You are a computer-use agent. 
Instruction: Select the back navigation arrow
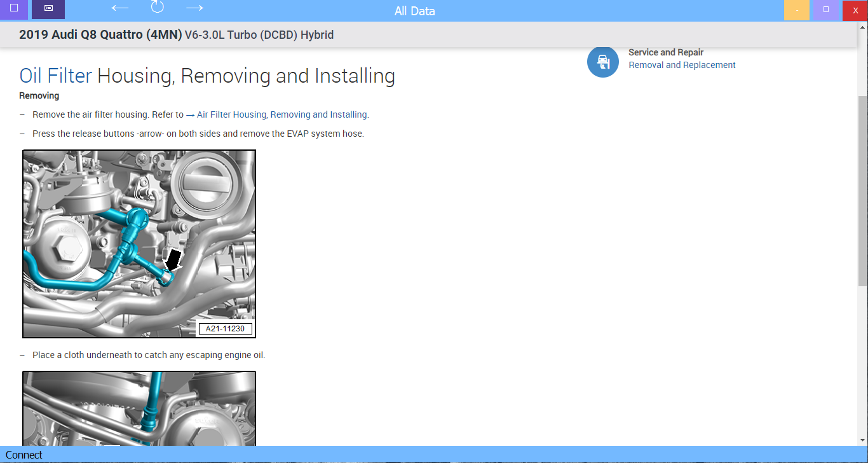point(119,8)
